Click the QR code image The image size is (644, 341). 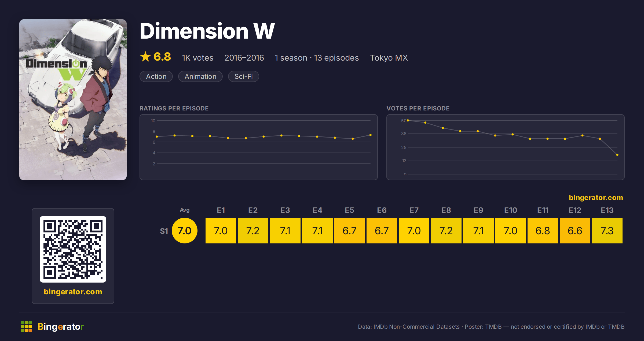coord(73,249)
